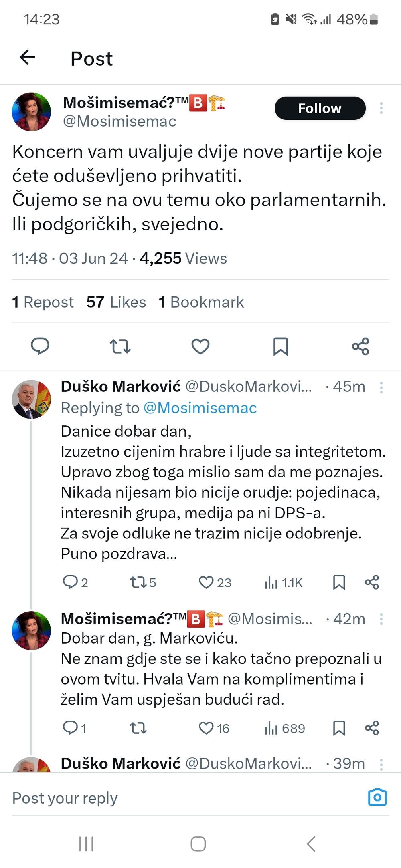The width and height of the screenshot is (401, 868).
Task: Bookmark the main post
Action: point(280,346)
